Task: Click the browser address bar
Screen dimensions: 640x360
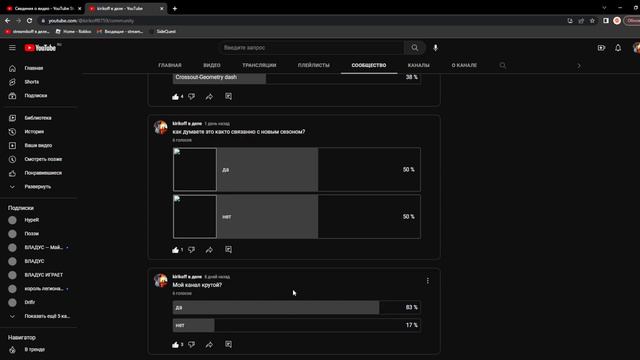Action: point(302,20)
